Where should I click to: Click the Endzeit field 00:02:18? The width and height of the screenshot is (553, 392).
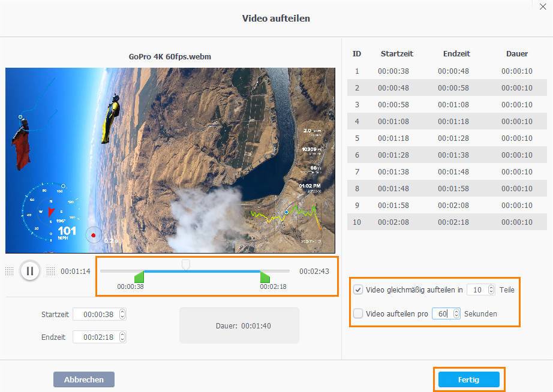(96, 337)
